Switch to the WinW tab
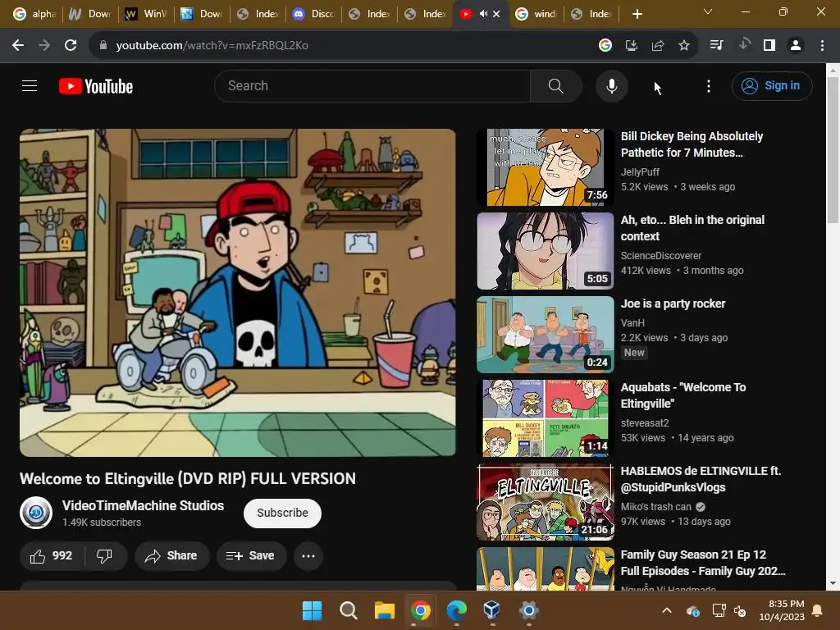This screenshot has width=840, height=630. [x=147, y=14]
